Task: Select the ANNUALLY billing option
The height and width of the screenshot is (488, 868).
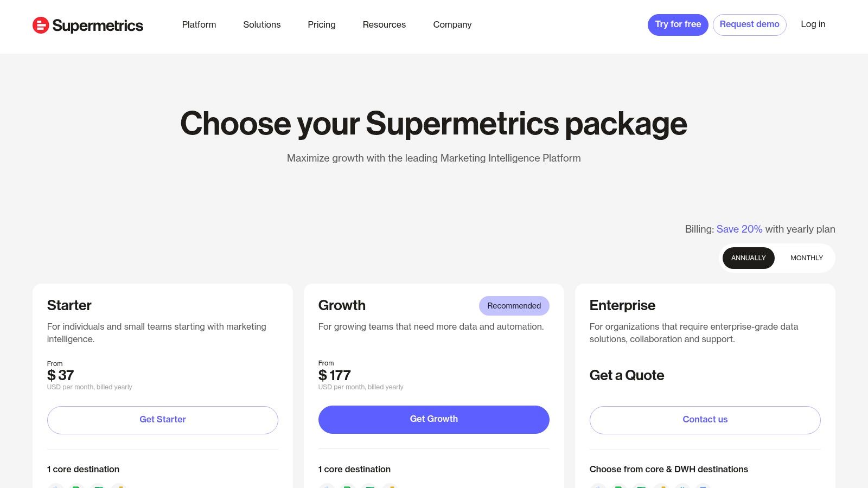Action: [x=749, y=258]
